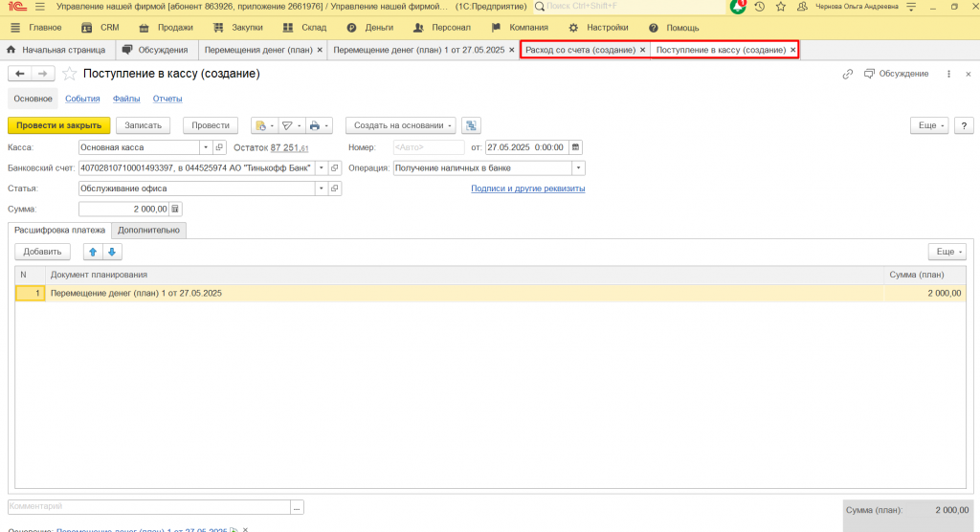Open the Касса item card icon
Screen dimensions: 980x532
tap(219, 147)
